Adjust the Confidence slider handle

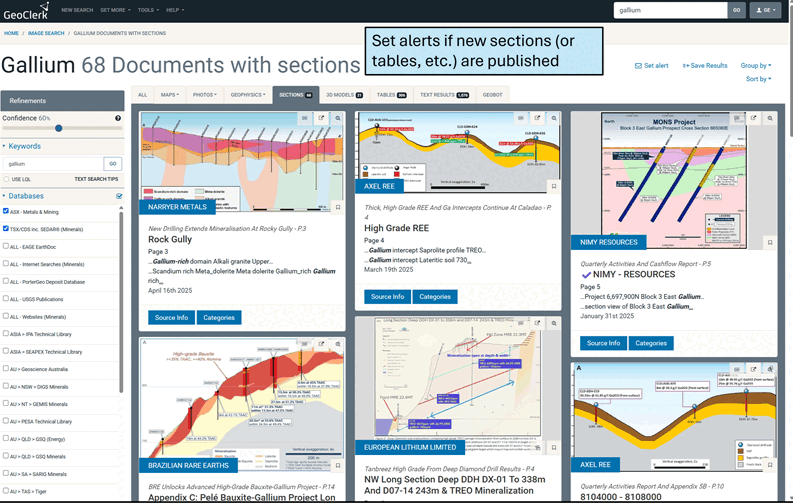click(57, 128)
